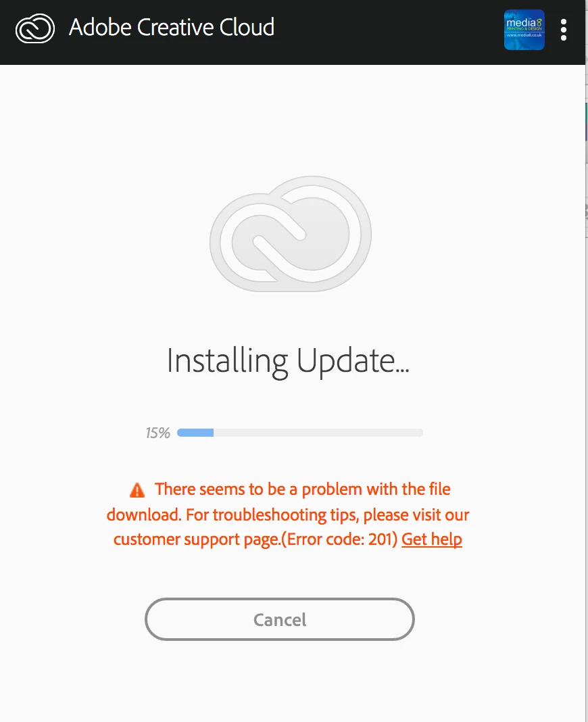Click the Installing Update… heading
The height and width of the screenshot is (722, 588).
[x=288, y=362]
